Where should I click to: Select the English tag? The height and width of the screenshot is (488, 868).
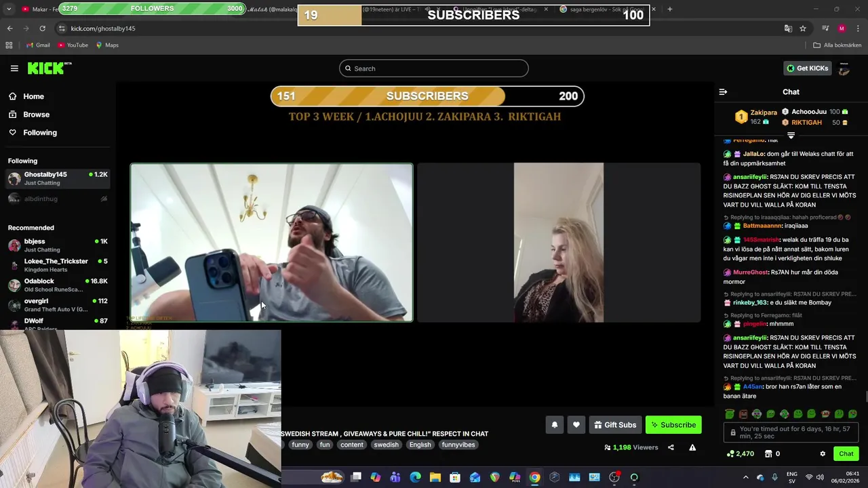point(420,445)
